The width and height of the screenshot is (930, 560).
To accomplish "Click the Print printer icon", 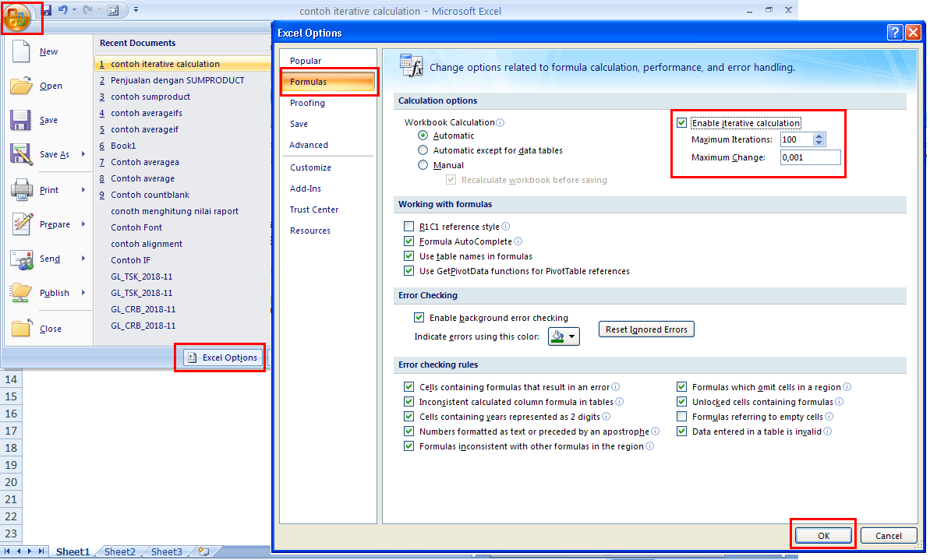I will click(21, 190).
